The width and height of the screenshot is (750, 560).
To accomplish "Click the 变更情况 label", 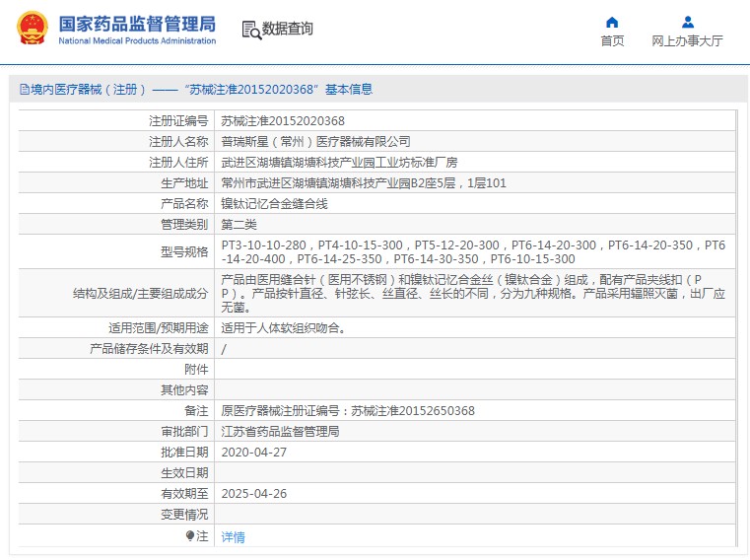I will 184,514.
